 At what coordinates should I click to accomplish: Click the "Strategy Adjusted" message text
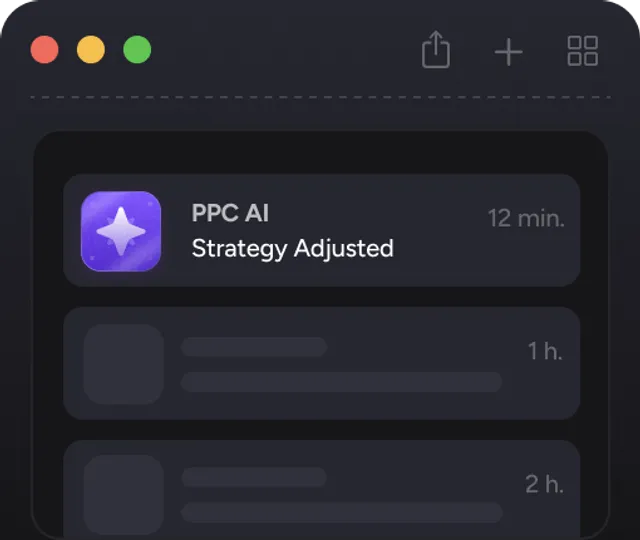tap(292, 248)
